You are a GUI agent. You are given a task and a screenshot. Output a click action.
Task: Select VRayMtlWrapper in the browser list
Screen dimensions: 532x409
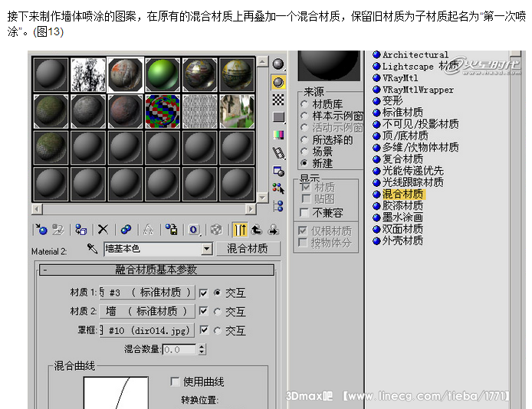click(413, 90)
